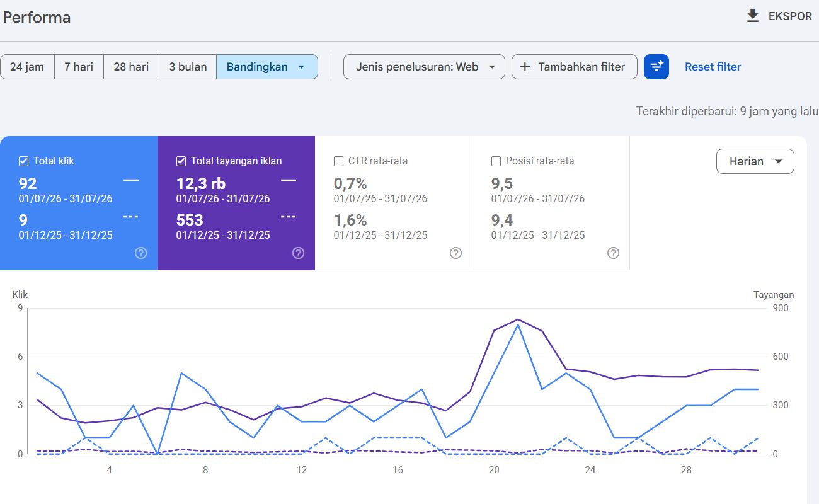Click the 0,7% CTR value

pos(350,184)
